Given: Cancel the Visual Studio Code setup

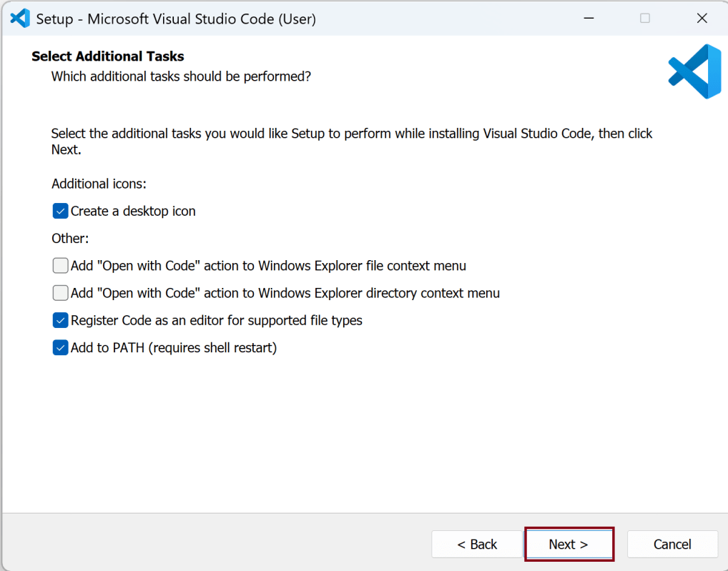Looking at the screenshot, I should [672, 545].
